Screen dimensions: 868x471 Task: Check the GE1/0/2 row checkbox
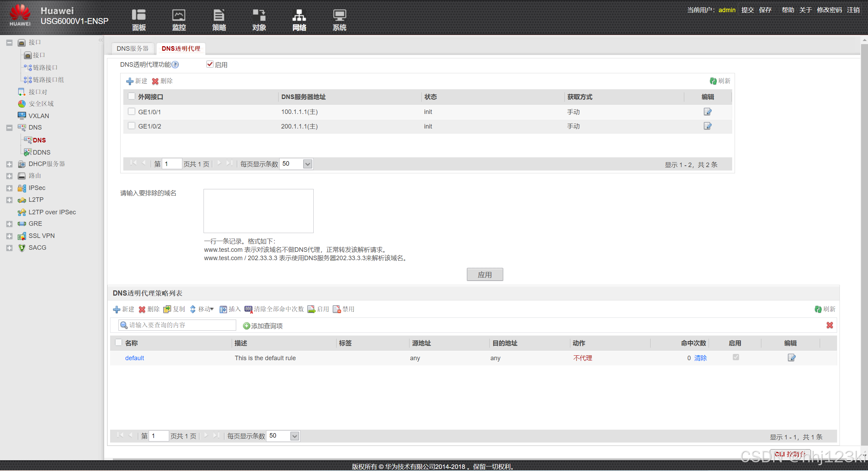[x=131, y=126]
